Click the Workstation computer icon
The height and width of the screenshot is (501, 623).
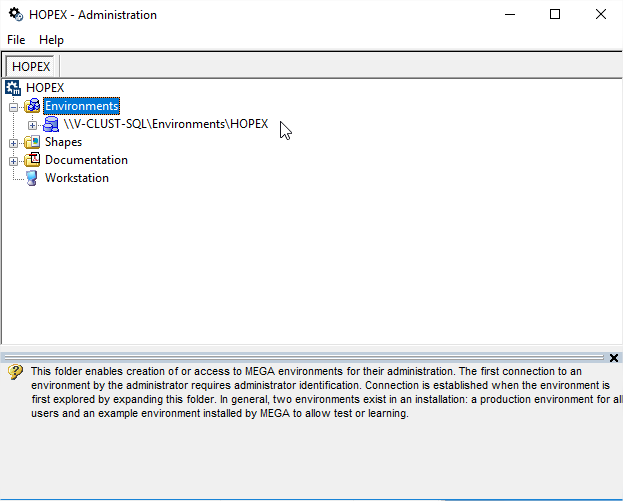click(x=32, y=178)
